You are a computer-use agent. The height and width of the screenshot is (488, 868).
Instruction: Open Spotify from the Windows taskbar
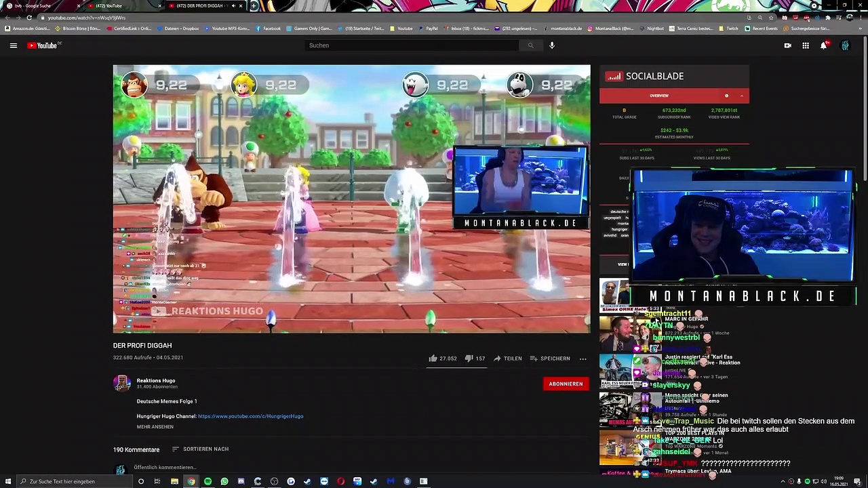(x=208, y=481)
